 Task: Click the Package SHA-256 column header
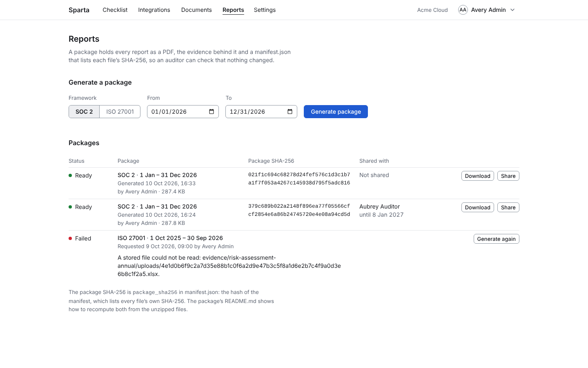click(x=271, y=161)
